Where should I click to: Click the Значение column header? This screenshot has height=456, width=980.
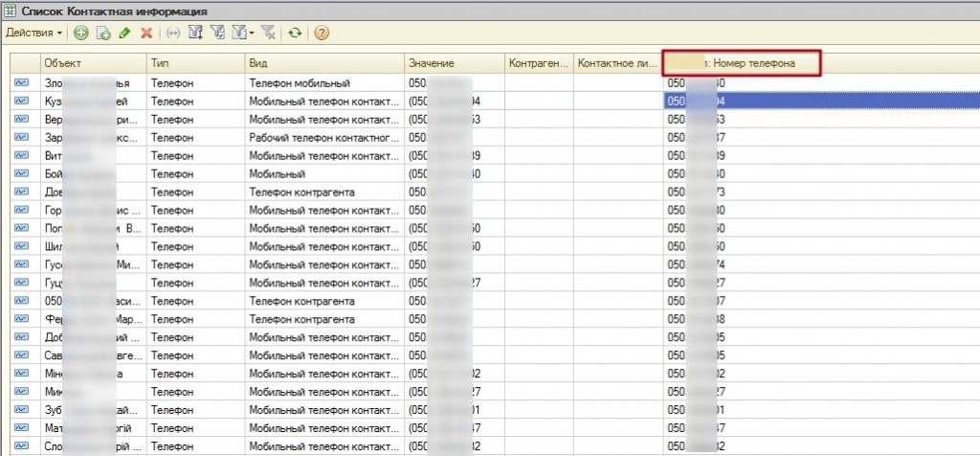click(455, 63)
